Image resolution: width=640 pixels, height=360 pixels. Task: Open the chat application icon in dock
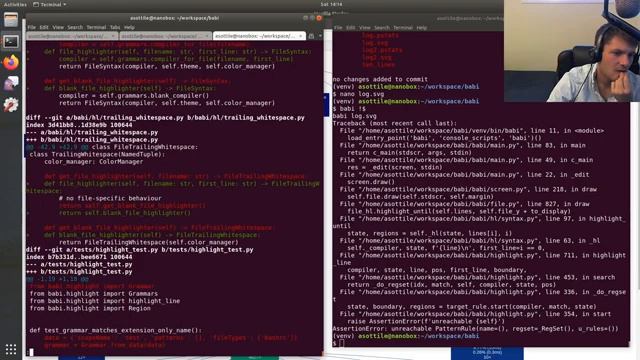11,84
